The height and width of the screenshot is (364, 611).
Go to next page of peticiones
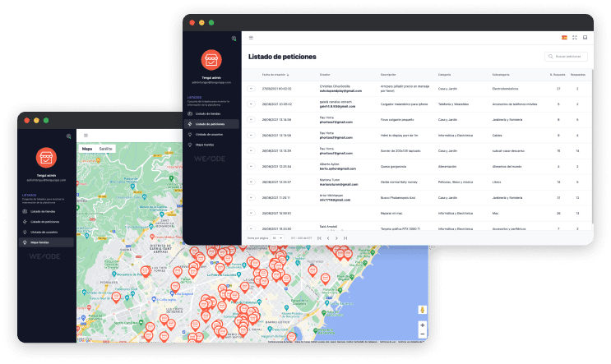click(x=336, y=237)
